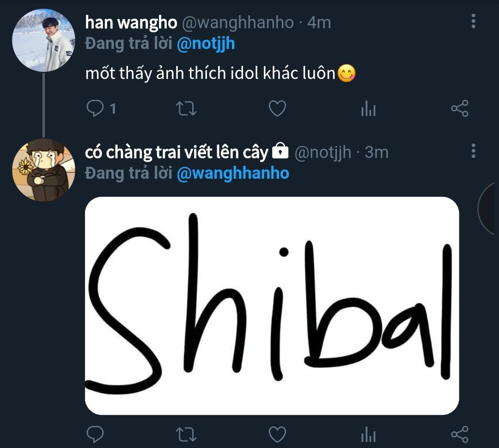Open the @notjjh mention link in the first tweet
This screenshot has width=499, height=448.
[206, 43]
